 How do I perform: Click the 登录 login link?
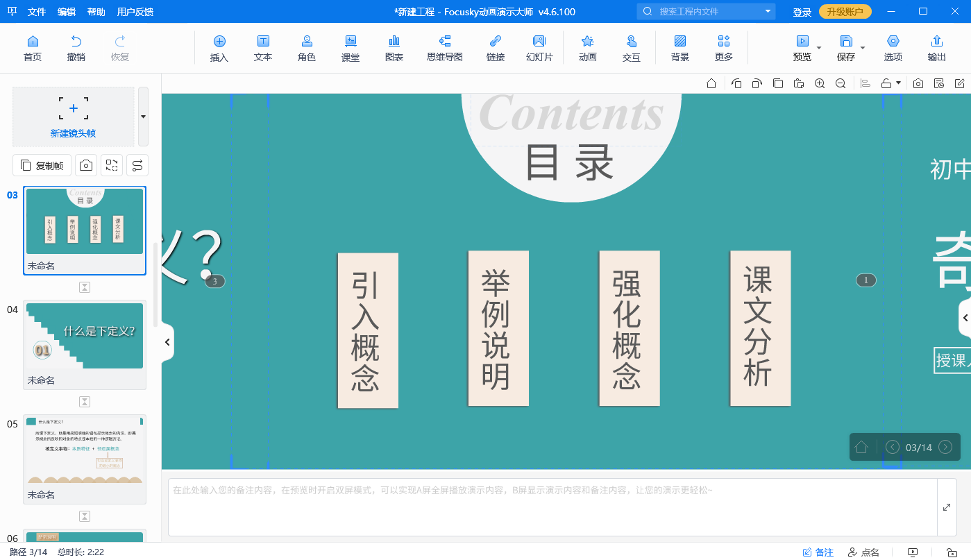(802, 12)
